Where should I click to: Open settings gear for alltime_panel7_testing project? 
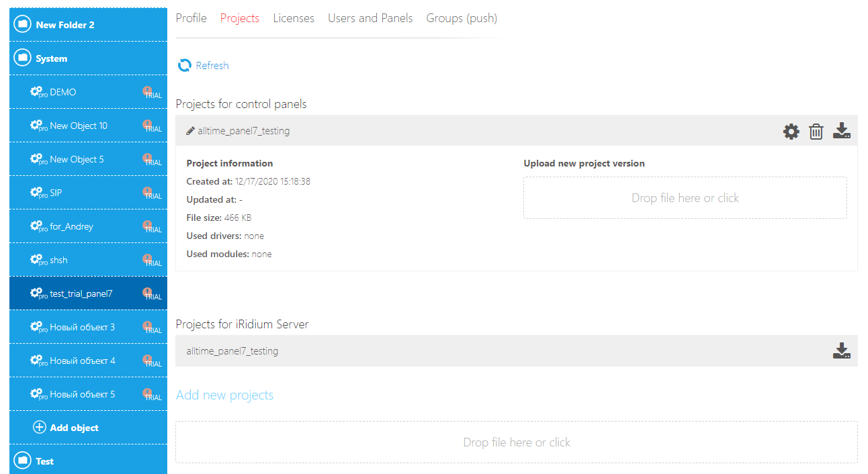click(x=791, y=132)
